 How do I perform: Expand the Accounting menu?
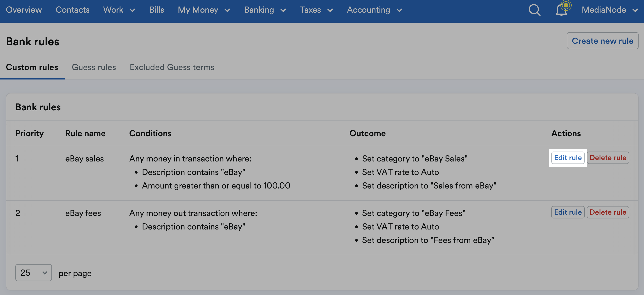pos(375,10)
